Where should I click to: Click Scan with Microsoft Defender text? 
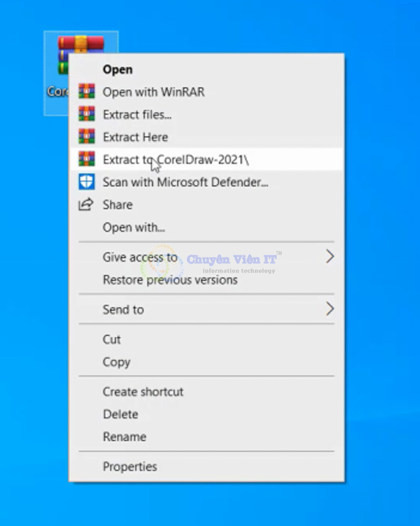pos(185,182)
